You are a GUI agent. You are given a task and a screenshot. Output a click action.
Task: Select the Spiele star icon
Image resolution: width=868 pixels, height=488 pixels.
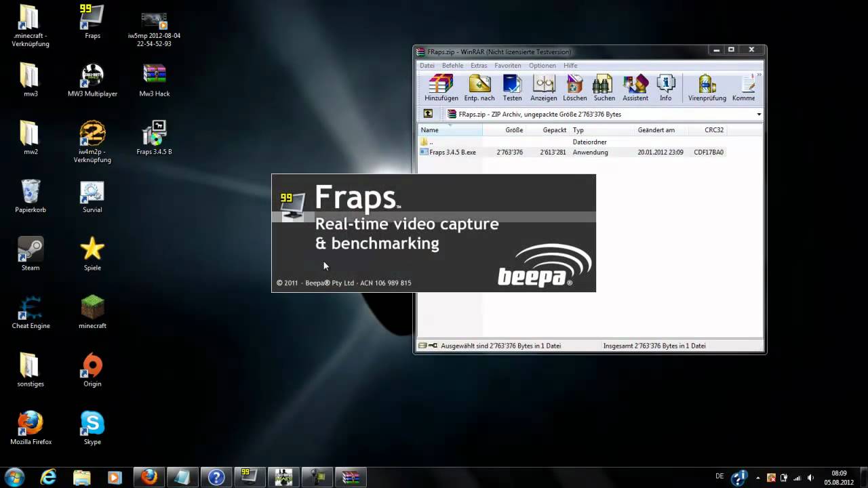pyautogui.click(x=92, y=254)
